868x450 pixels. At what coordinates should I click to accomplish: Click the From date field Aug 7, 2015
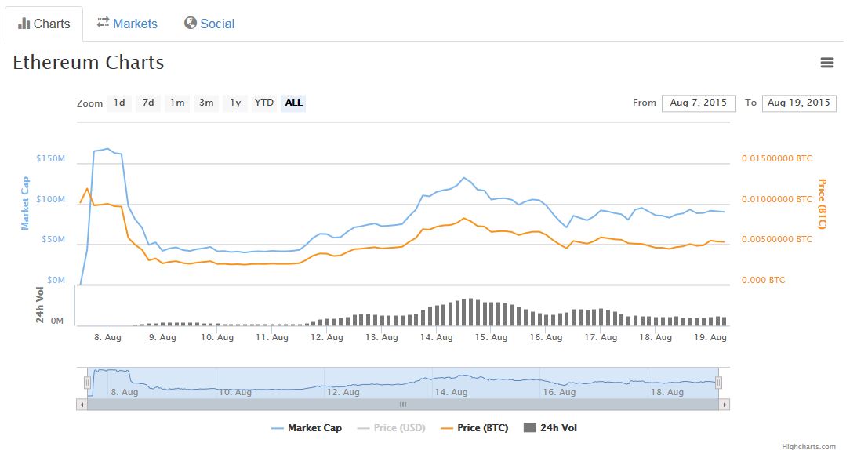tap(699, 103)
